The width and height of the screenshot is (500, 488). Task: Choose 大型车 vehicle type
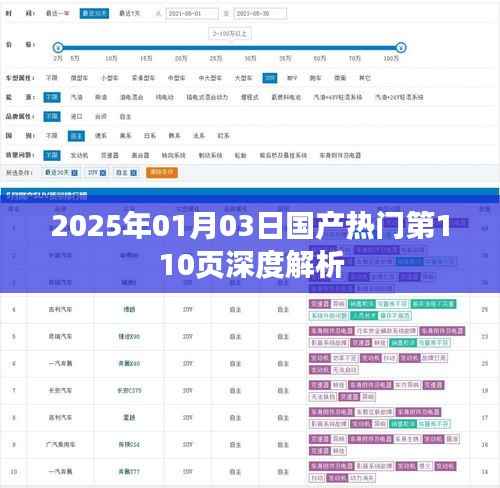point(243,78)
